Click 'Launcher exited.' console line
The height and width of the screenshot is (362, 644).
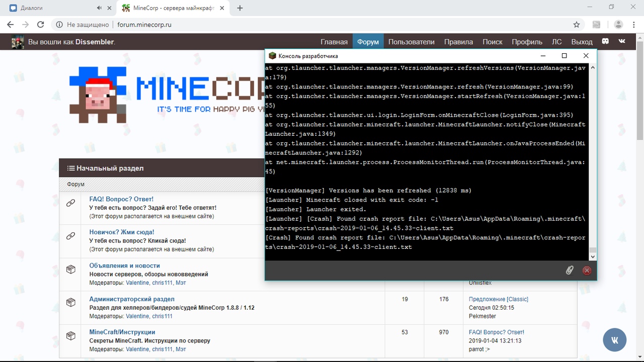[315, 209]
